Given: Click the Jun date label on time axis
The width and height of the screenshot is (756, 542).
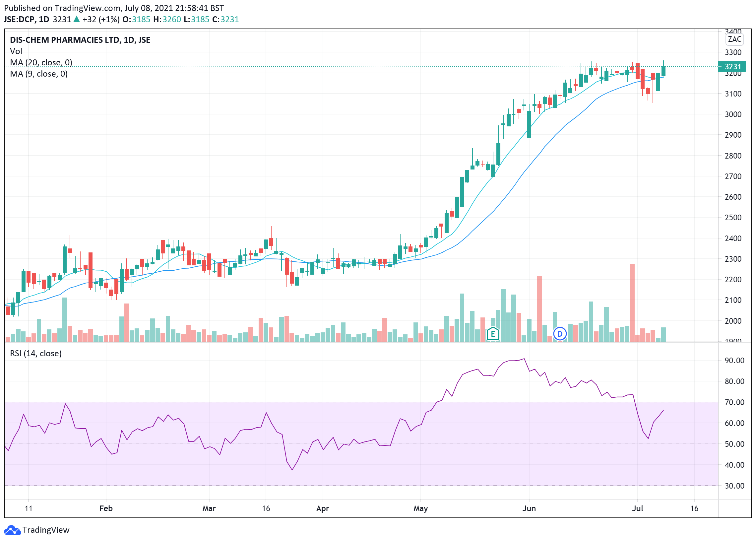Looking at the screenshot, I should (x=529, y=508).
